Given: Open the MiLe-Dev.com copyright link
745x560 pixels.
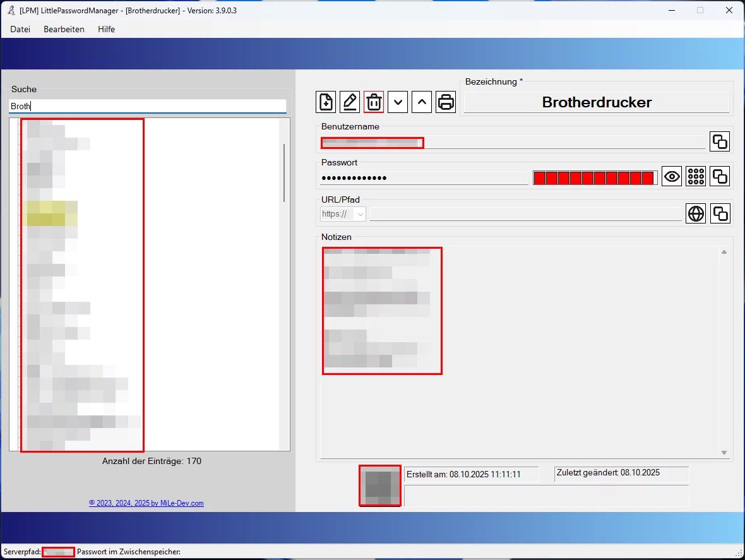Looking at the screenshot, I should click(x=146, y=503).
